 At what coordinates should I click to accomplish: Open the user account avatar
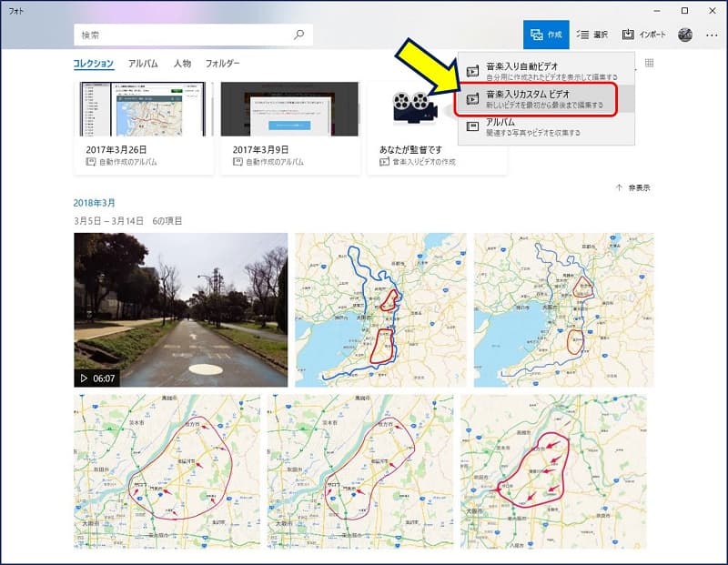coord(685,35)
